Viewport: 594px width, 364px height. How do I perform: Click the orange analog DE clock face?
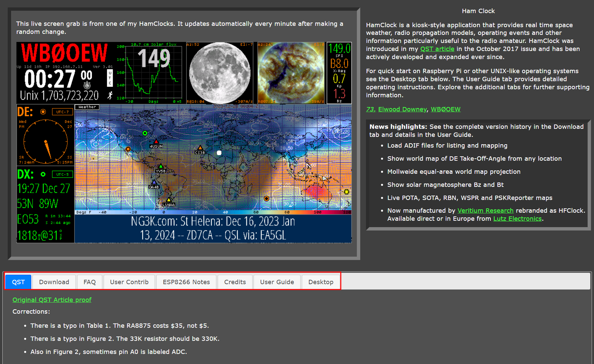pyautogui.click(x=45, y=141)
